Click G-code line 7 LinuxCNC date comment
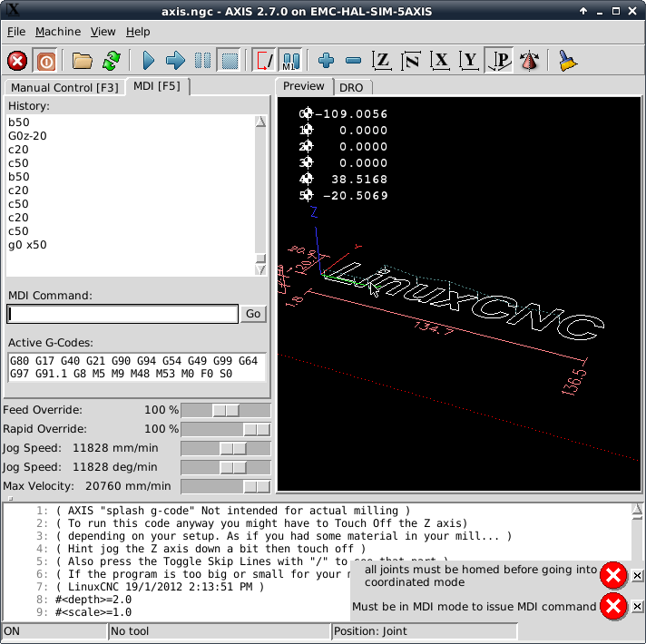Screen dimensions: 646x644 (x=160, y=587)
